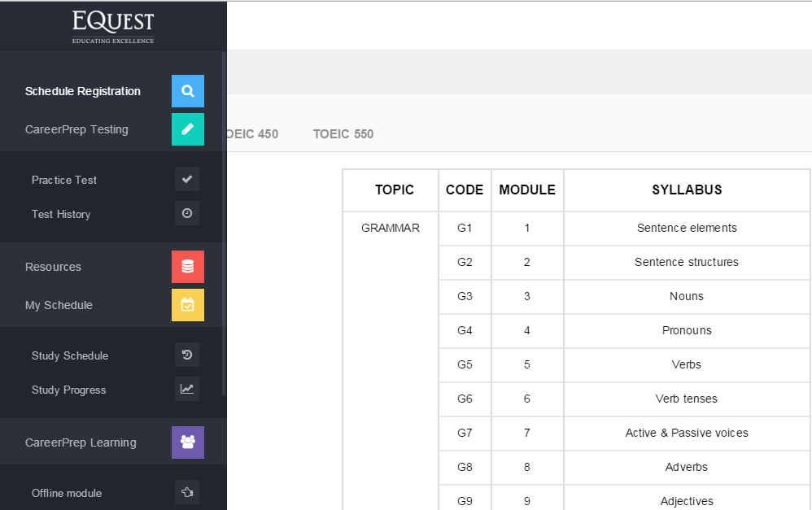The height and width of the screenshot is (510, 812).
Task: Click the checkmark icon beside Practice Test
Action: (187, 179)
